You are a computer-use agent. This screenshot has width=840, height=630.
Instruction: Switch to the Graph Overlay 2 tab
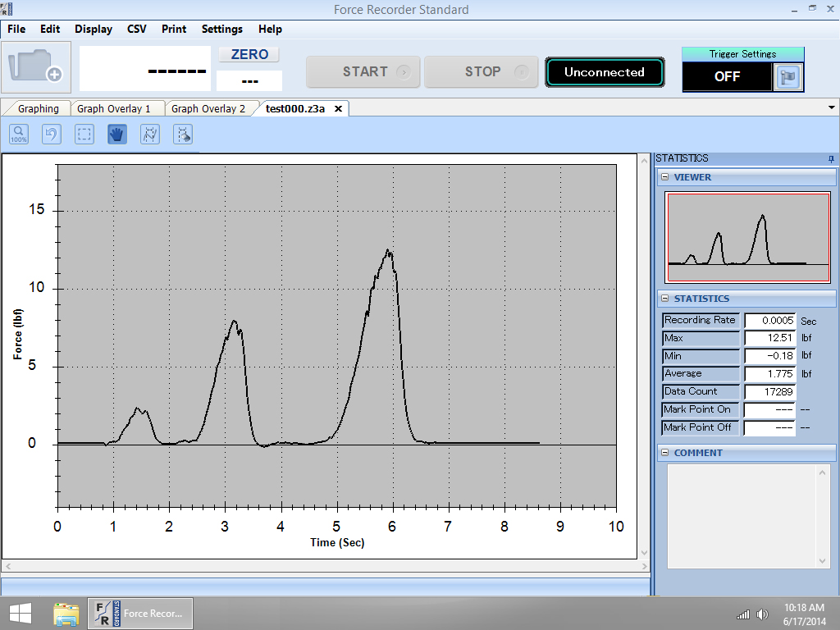coord(208,109)
